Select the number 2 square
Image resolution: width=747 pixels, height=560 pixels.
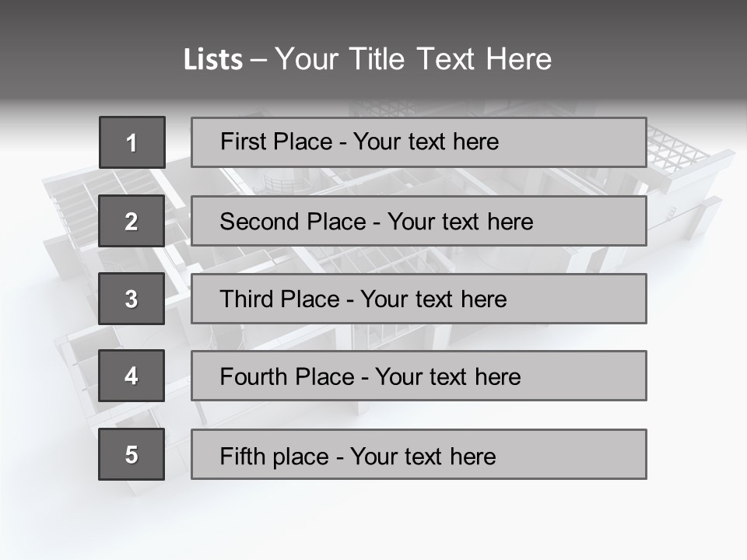[x=132, y=221]
